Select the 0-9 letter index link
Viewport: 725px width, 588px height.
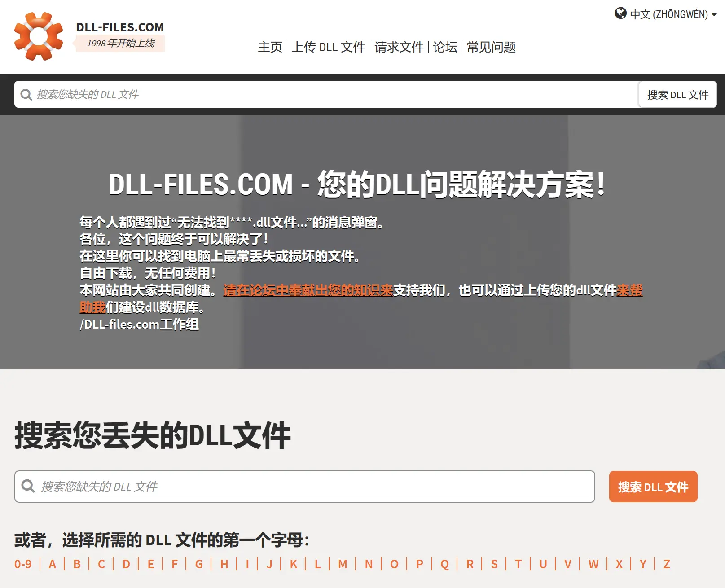23,564
